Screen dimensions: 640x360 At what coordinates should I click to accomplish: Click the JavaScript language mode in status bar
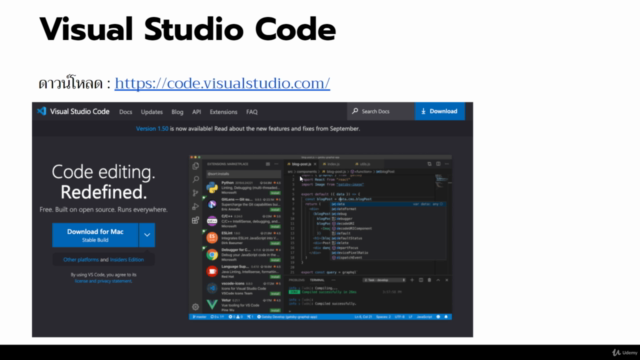[424, 317]
